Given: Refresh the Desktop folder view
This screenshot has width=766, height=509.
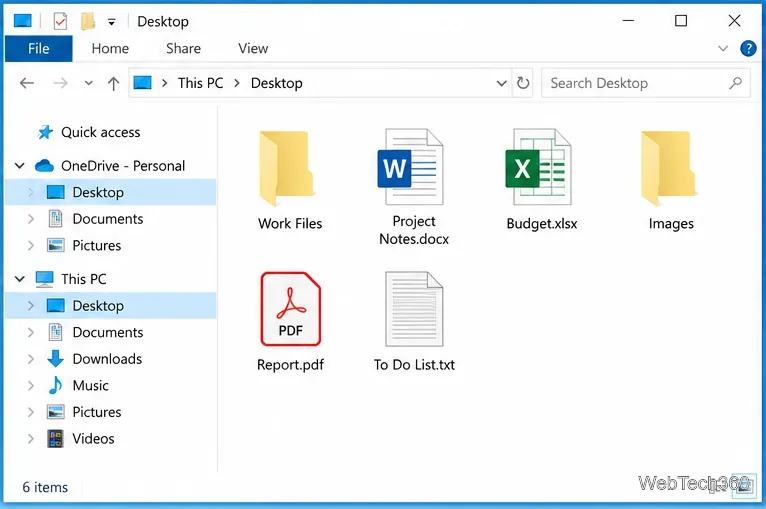Looking at the screenshot, I should (523, 83).
